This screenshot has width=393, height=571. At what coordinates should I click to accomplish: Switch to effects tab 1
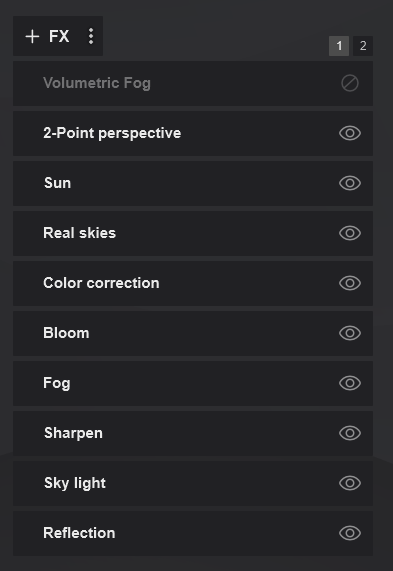click(x=339, y=46)
